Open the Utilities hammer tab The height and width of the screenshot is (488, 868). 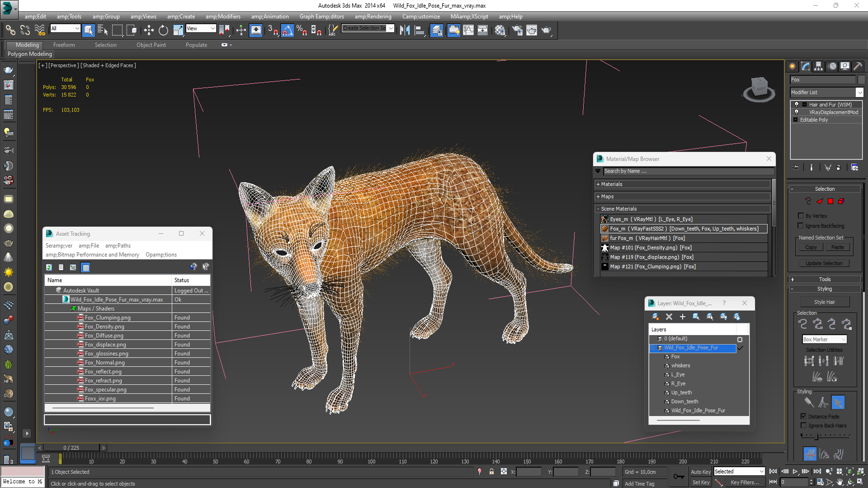pyautogui.click(x=858, y=66)
